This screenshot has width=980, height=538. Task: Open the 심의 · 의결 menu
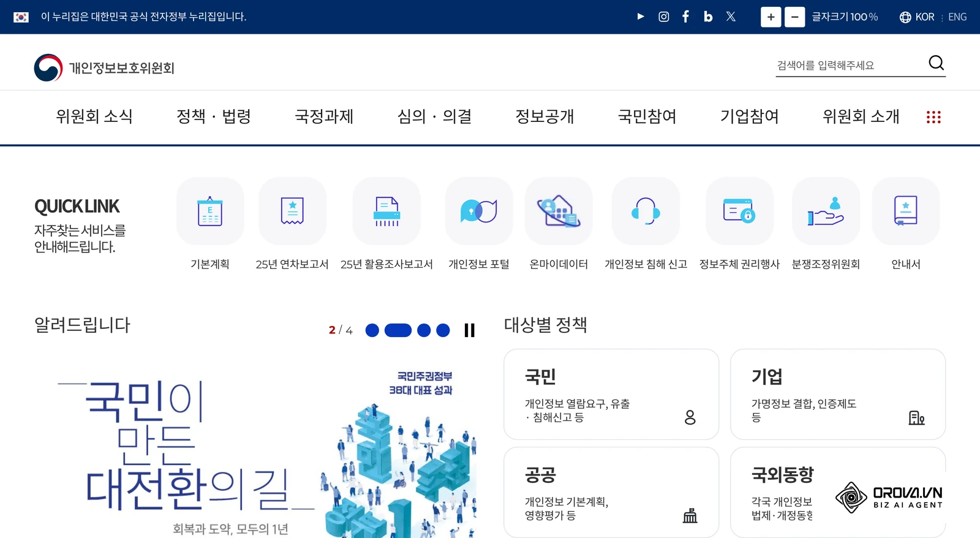point(434,116)
